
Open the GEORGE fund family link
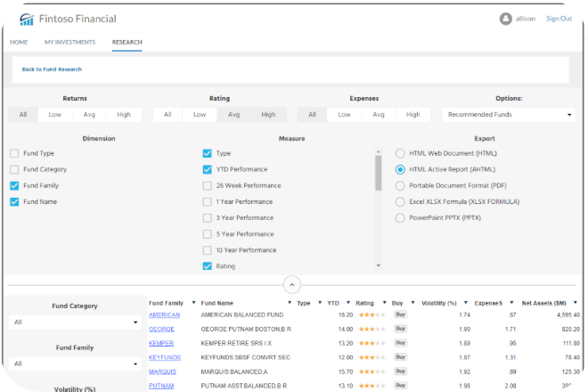(161, 330)
